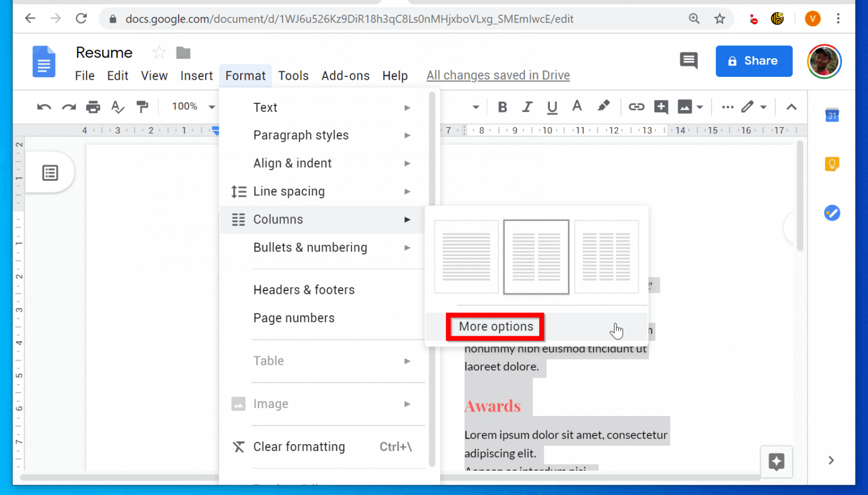Open Editing mode pencil icon
Screen dimensions: 868x495
pyautogui.click(x=748, y=107)
